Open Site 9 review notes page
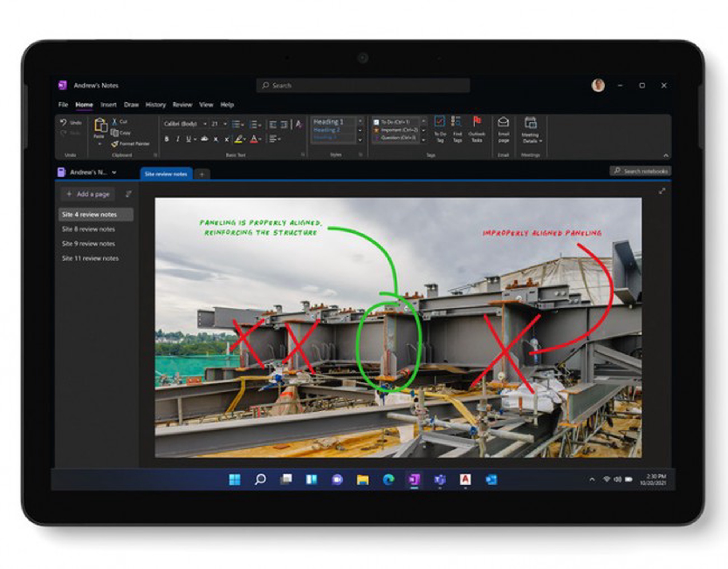The width and height of the screenshot is (728, 569). [88, 244]
